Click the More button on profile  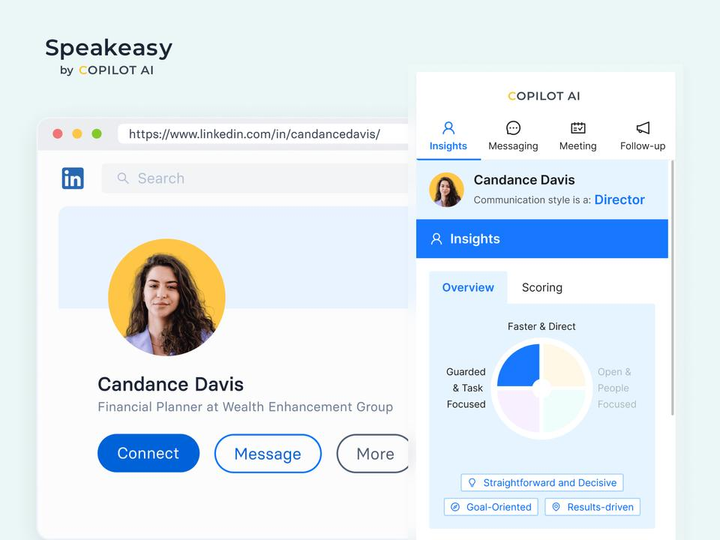(x=373, y=454)
